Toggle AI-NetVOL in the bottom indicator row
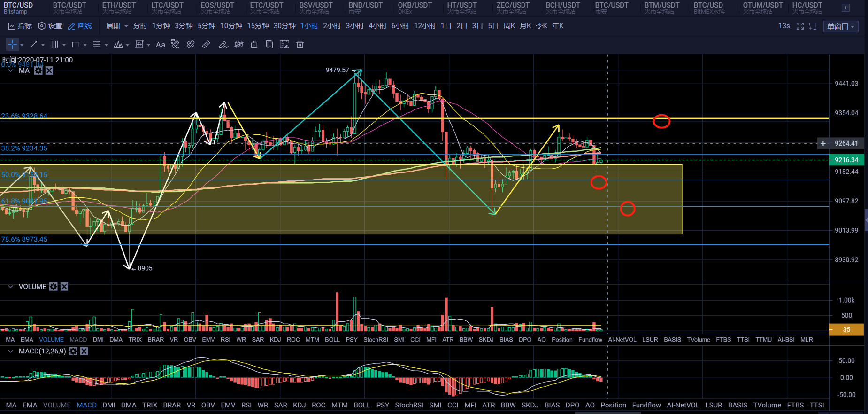This screenshot has height=414, width=868. [x=683, y=405]
